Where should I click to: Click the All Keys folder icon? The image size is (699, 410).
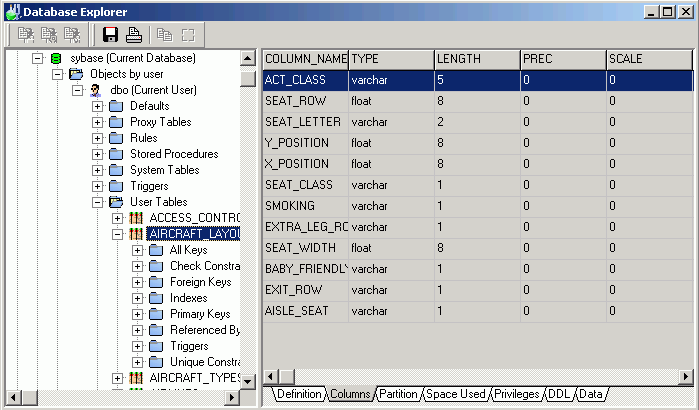tap(156, 250)
